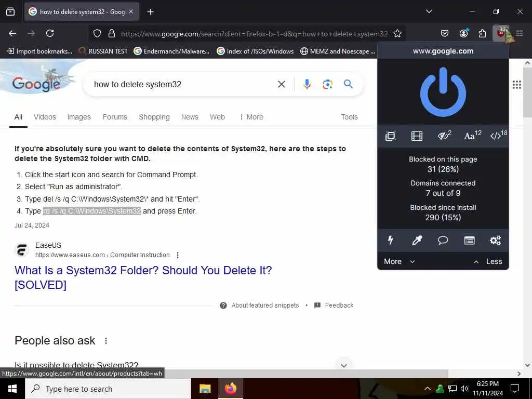Open the uBlock logger icon
The width and height of the screenshot is (532, 399).
(469, 241)
